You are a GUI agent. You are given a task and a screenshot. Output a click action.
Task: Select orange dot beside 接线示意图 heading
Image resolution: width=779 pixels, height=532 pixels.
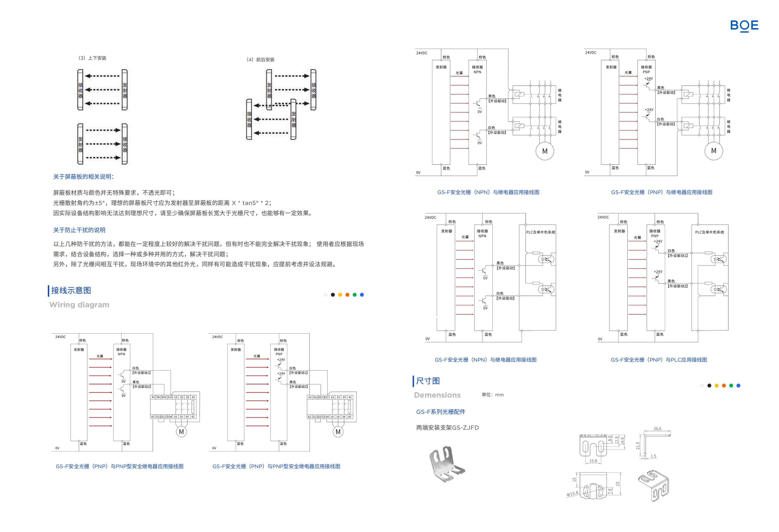[347, 295]
